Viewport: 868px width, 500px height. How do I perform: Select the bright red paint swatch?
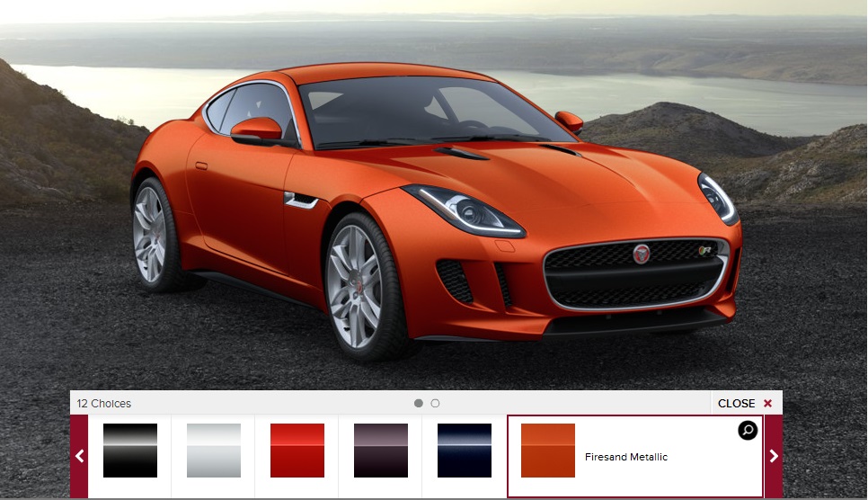click(x=297, y=451)
